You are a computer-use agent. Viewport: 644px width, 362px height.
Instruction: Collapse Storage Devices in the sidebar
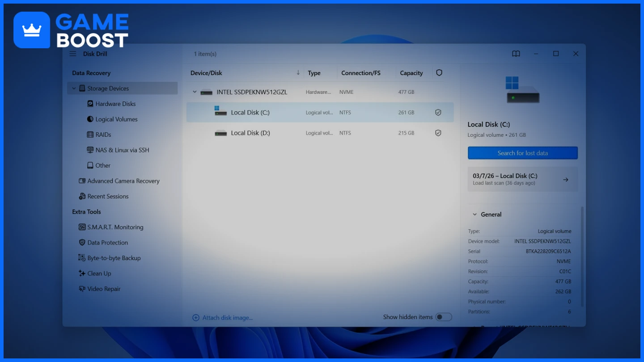click(x=74, y=88)
